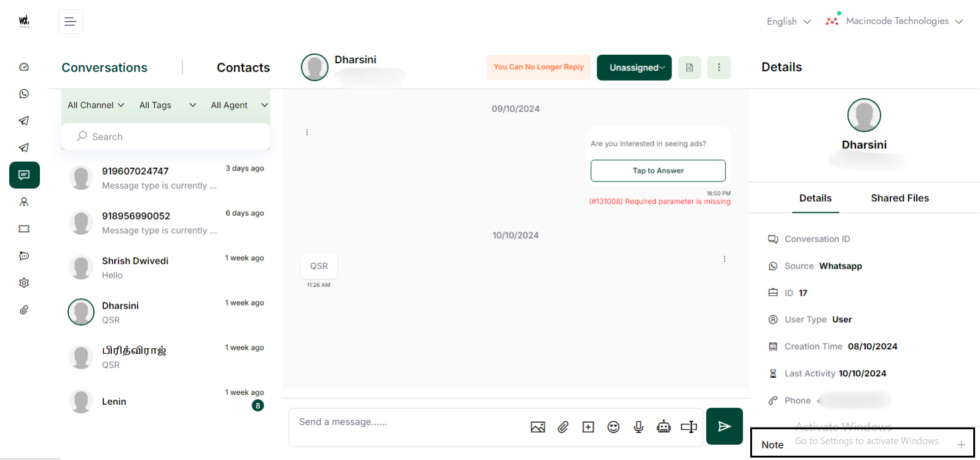Add a note with plus button
Image resolution: width=980 pixels, height=460 pixels.
click(x=961, y=445)
